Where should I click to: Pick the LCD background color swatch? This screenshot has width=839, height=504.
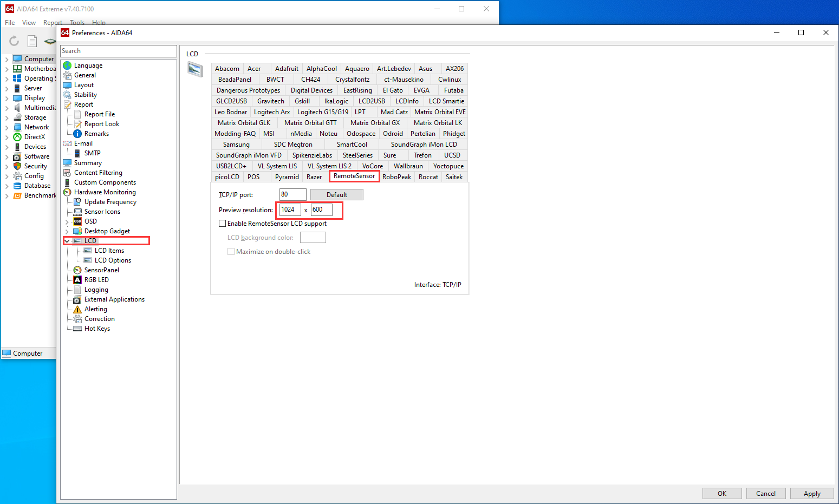tap(313, 238)
